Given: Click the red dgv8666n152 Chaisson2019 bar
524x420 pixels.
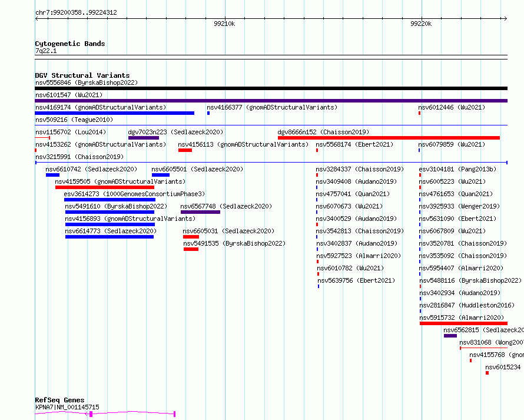Looking at the screenshot, I should point(389,138).
